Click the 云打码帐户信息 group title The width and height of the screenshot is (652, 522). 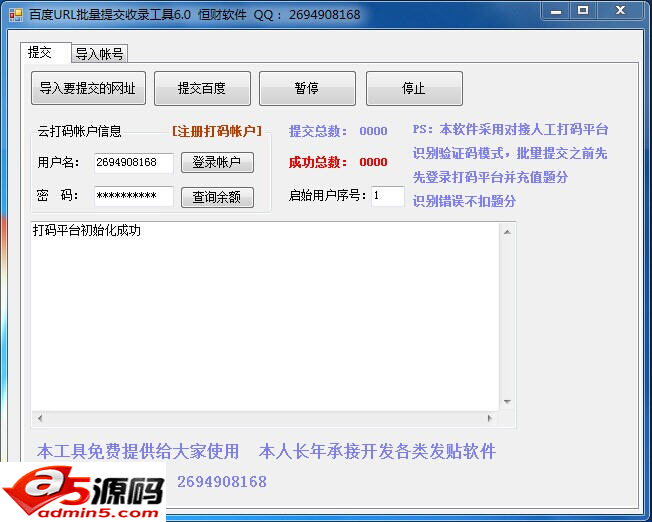tap(79, 131)
